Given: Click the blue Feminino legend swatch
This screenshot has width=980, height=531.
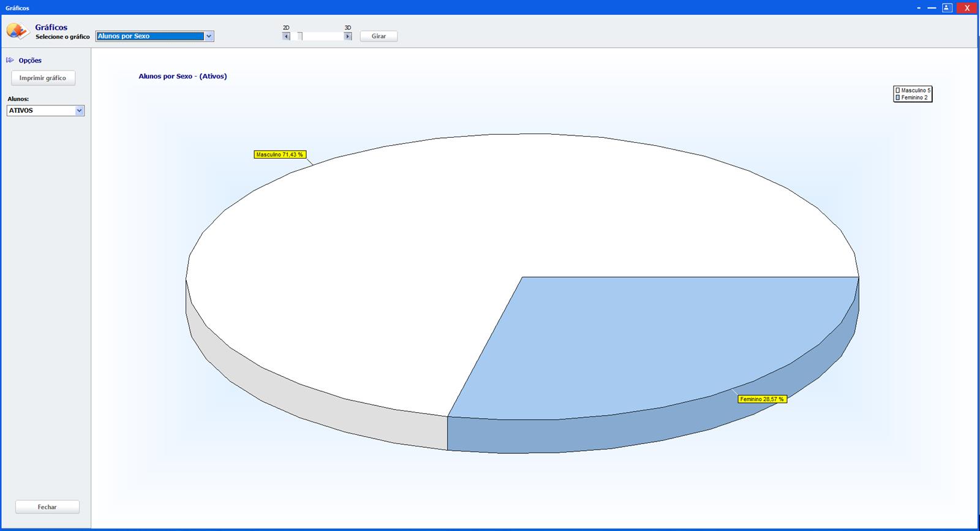Looking at the screenshot, I should click(x=897, y=97).
